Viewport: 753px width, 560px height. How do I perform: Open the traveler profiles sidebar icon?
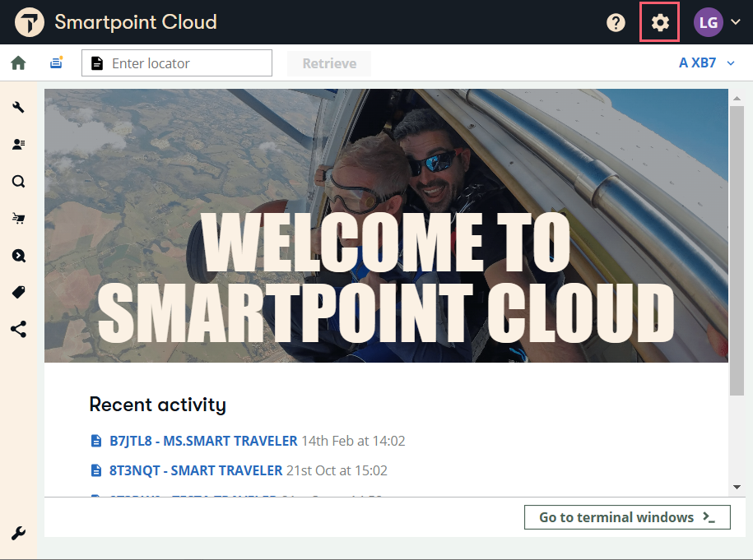[18, 144]
